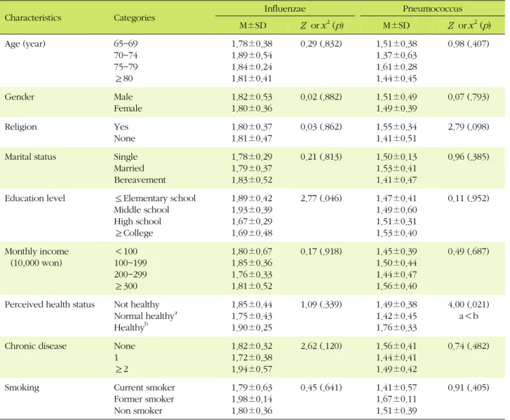The width and height of the screenshot is (510, 420).
Task: Click the 'Categories' column header
Action: (x=134, y=18)
